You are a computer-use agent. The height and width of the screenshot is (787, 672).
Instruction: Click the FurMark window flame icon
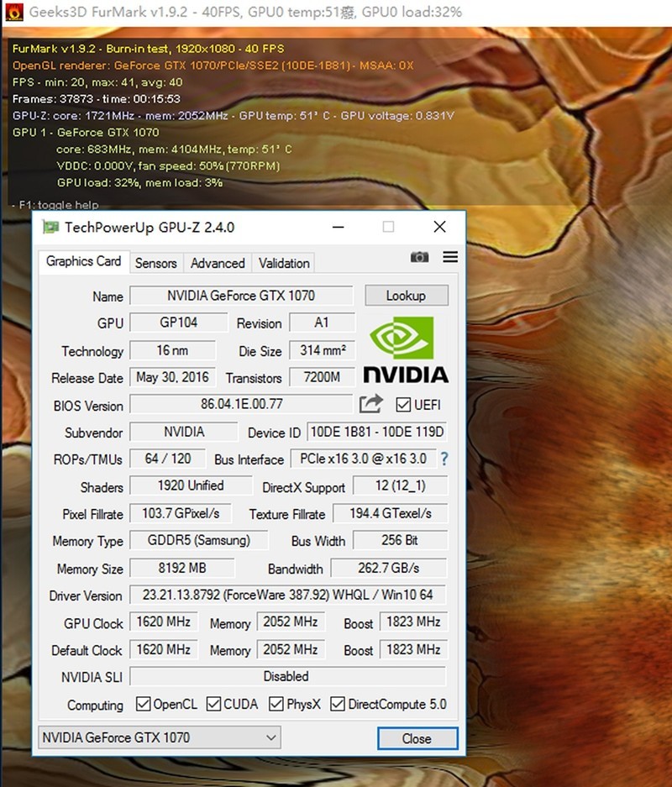(14, 12)
